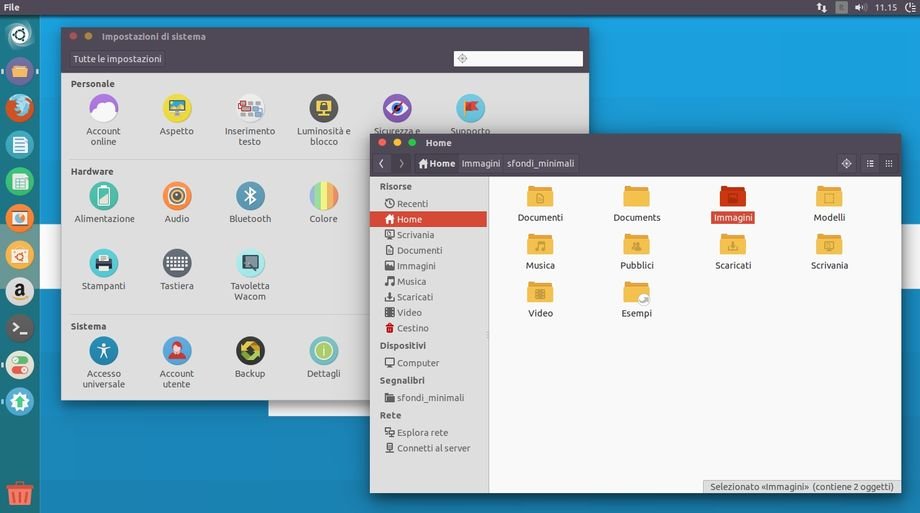Open the network indicator menu
The height and width of the screenshot is (513, 920).
[821, 7]
